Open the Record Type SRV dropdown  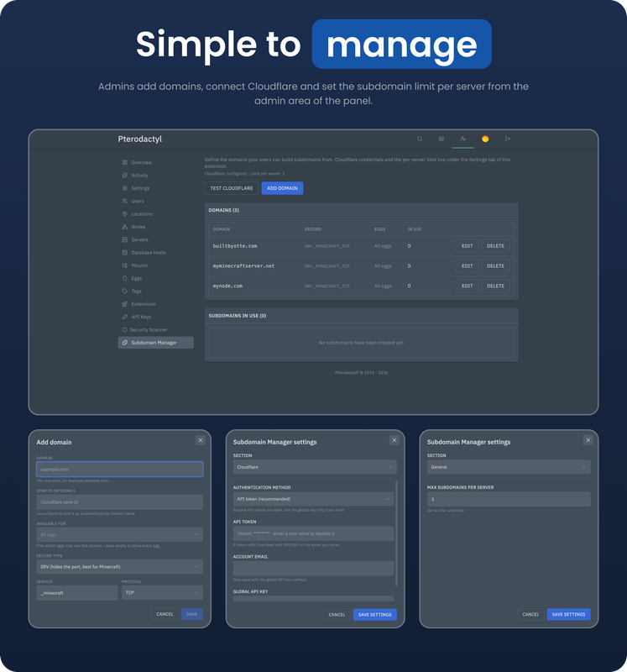pos(119,566)
